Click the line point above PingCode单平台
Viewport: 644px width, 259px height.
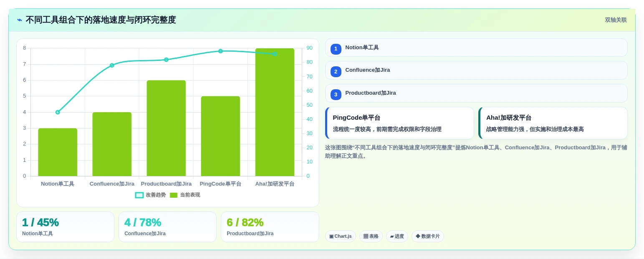tap(220, 51)
